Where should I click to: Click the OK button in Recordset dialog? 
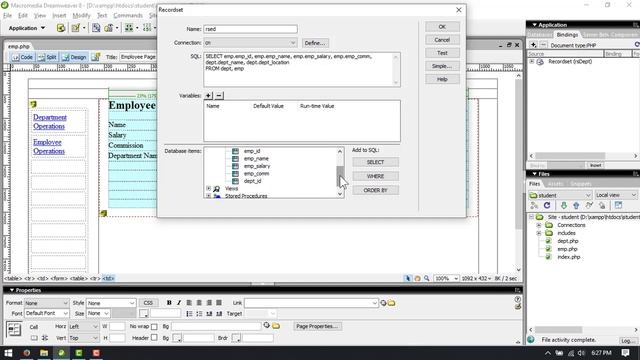click(442, 27)
